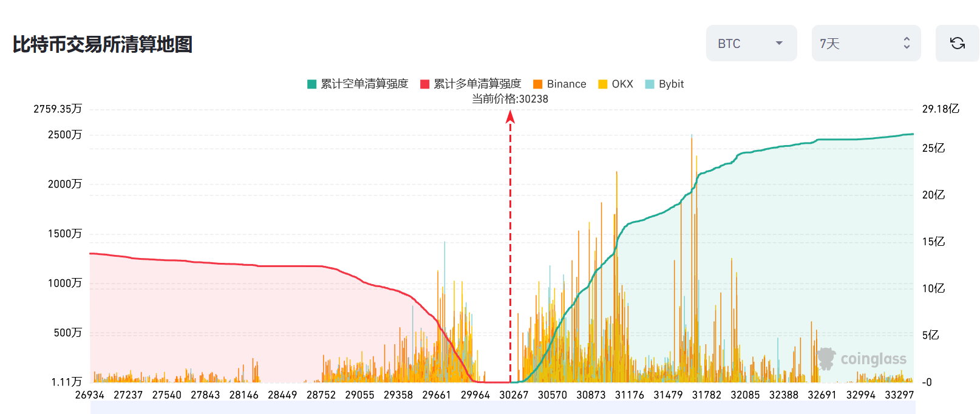Viewport: 980px width, 414px height.
Task: Click the x-axis label 29055
Action: [359, 395]
